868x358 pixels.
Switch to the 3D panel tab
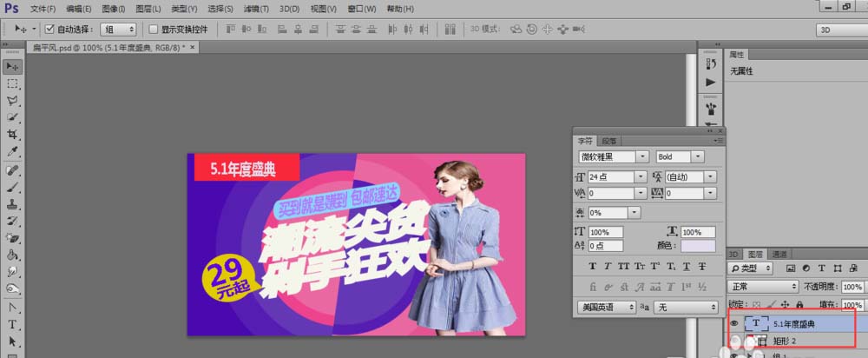(x=733, y=255)
